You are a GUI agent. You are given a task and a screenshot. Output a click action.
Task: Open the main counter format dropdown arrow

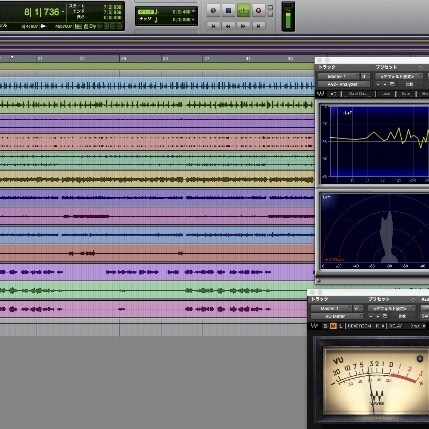tap(63, 12)
